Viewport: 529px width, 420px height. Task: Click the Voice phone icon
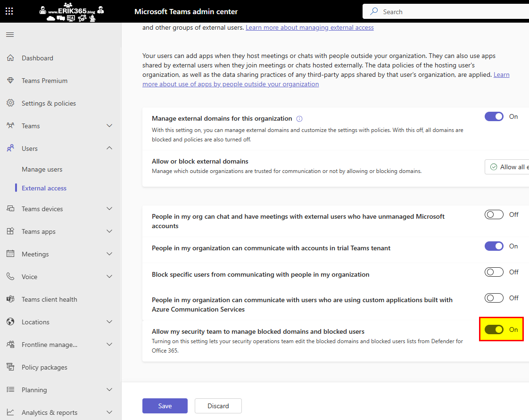coord(10,277)
